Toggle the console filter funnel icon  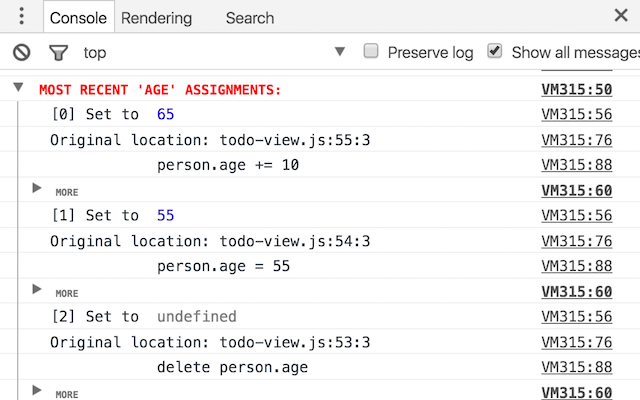[x=58, y=53]
